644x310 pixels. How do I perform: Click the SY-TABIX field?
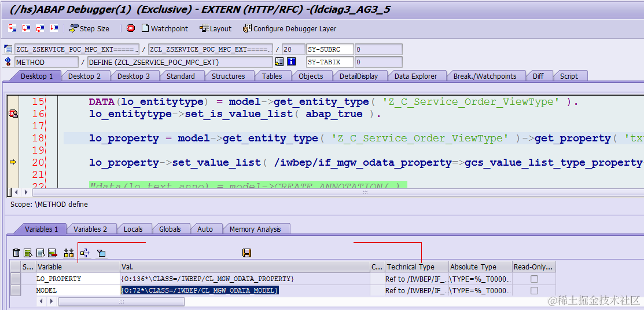pos(330,62)
